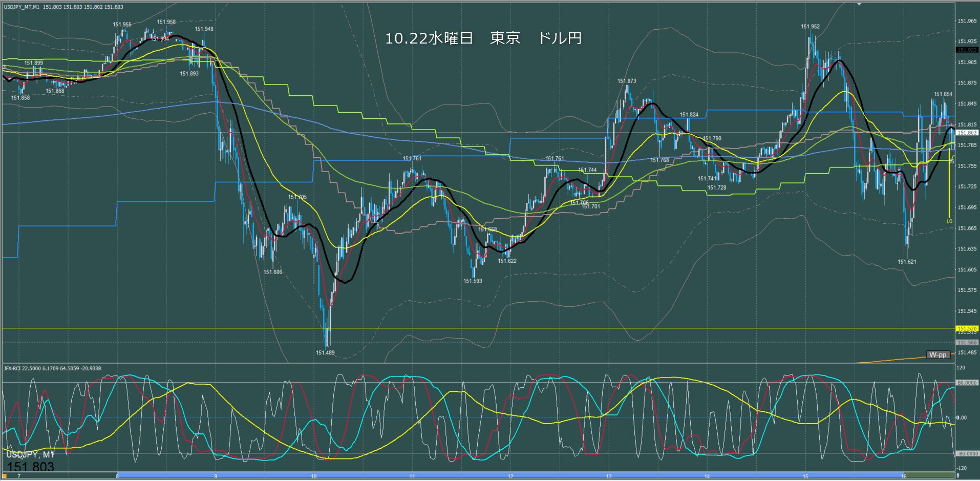
Task: Click the 80.0000 RCI level tag
Action: tap(967, 383)
